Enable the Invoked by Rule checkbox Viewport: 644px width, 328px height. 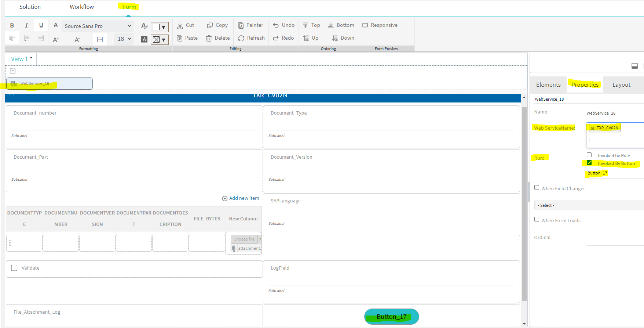tap(589, 155)
